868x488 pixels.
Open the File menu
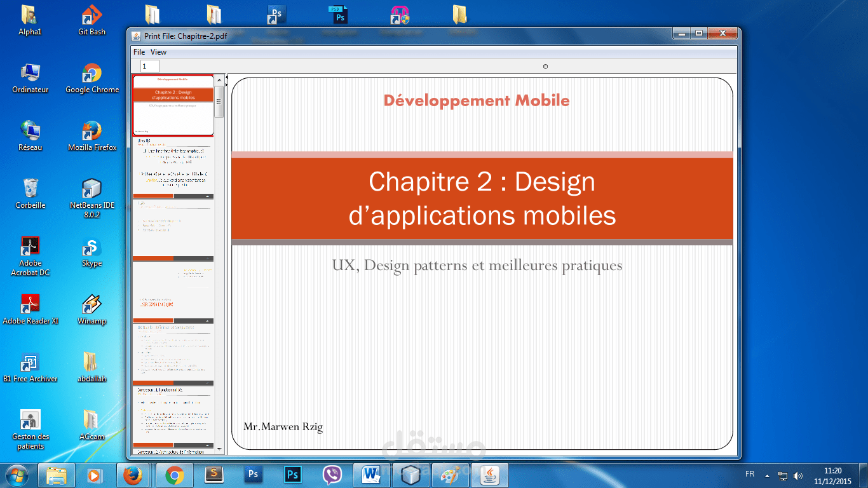(x=139, y=52)
